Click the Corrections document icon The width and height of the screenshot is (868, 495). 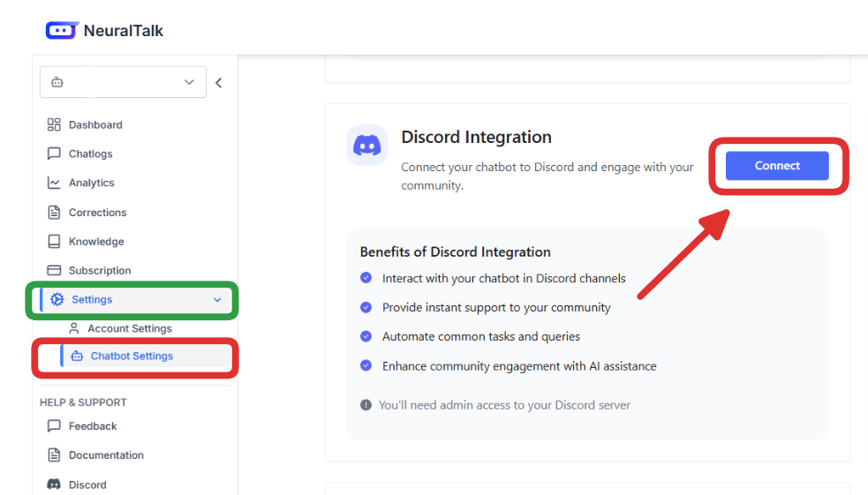[54, 212]
